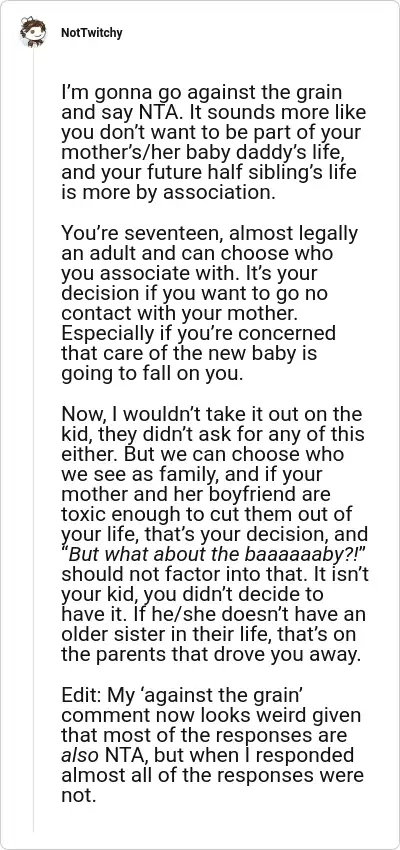Screen dimensions: 400x850
Task: Open the NotTwitchy username profile link
Action: coord(92,33)
